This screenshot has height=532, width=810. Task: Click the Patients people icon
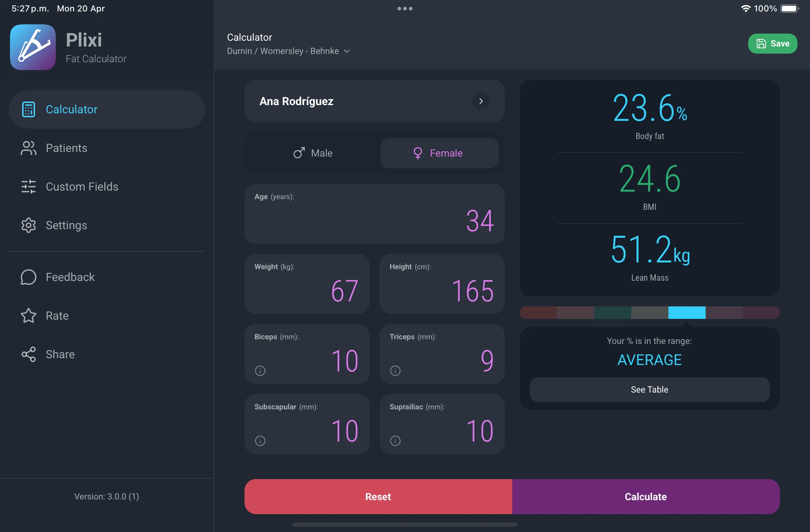pos(29,148)
